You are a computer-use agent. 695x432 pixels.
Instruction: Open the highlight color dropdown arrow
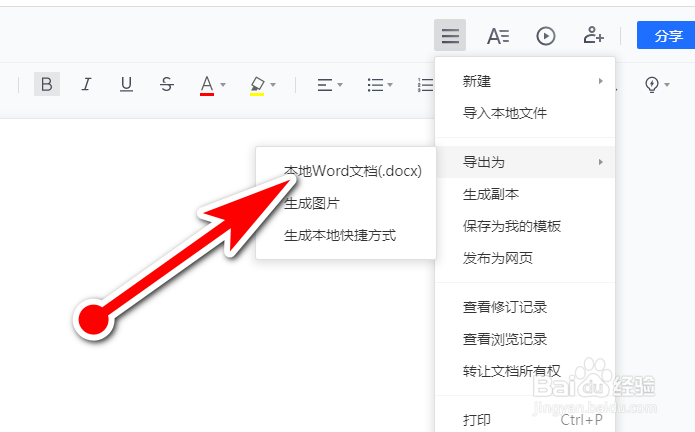point(273,85)
